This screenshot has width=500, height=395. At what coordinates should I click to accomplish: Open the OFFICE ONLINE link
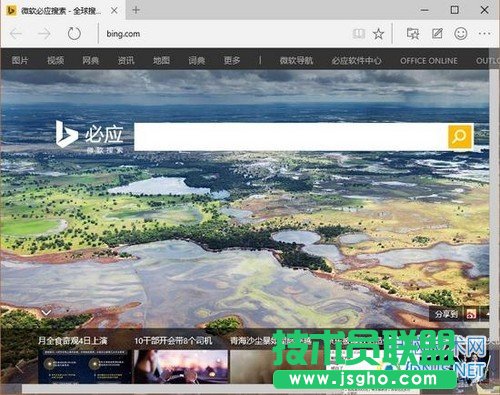point(429,61)
